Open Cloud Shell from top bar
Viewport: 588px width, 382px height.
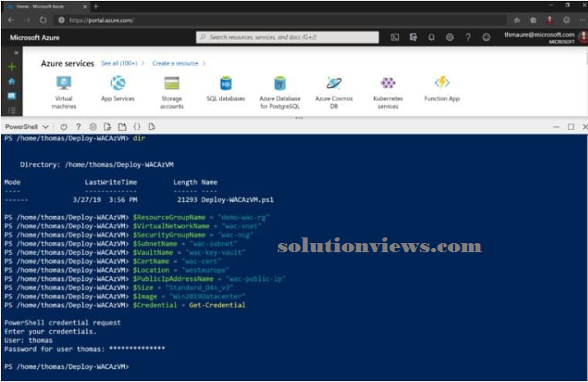(x=395, y=37)
